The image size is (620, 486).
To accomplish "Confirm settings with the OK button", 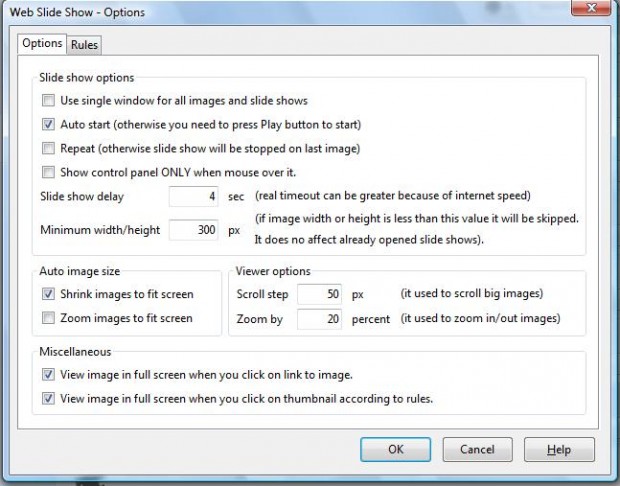I will coord(395,450).
